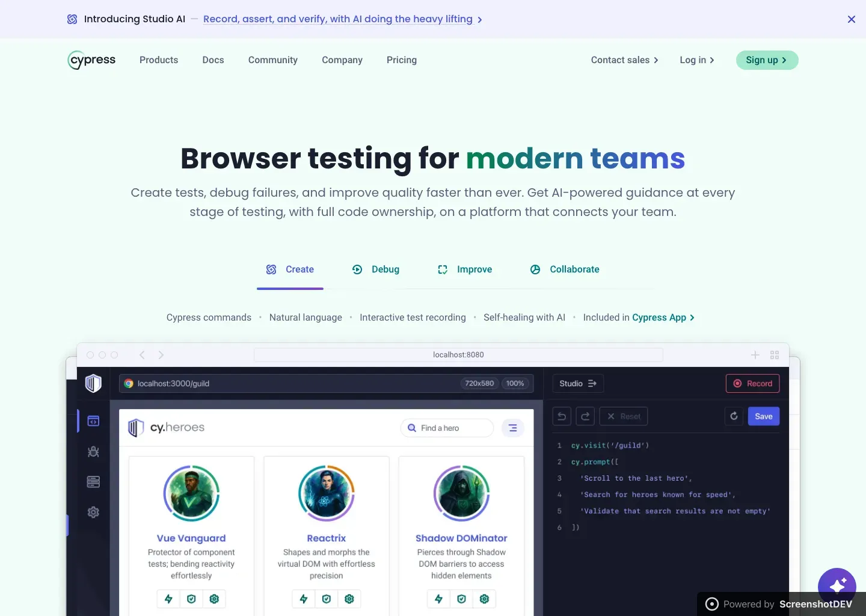
Task: Click the 720x580 viewport size badge
Action: tap(479, 383)
